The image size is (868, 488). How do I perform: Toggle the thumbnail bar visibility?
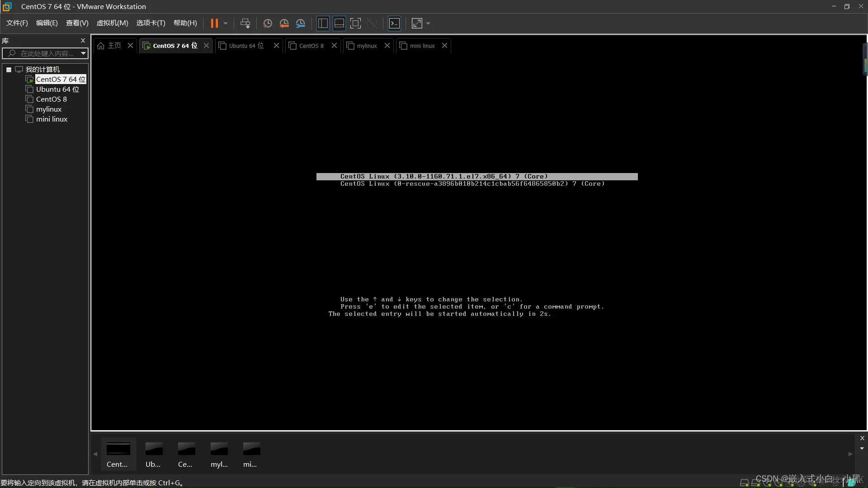339,23
